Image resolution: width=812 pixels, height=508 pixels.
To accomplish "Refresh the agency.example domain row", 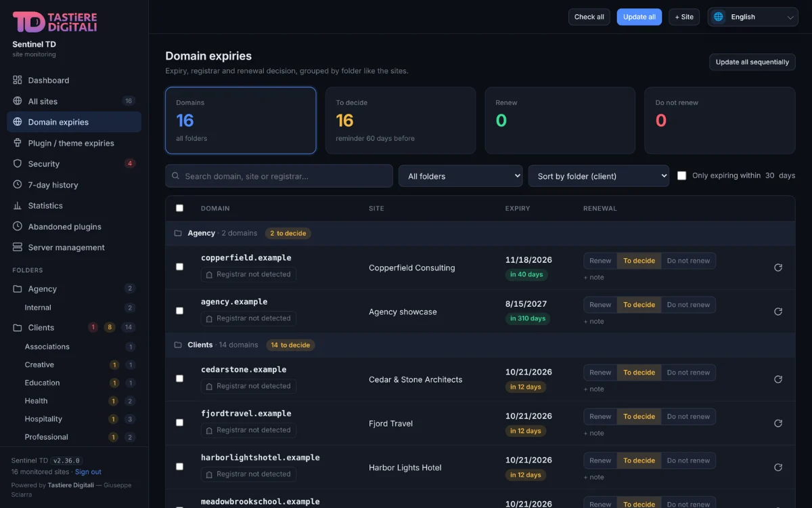I will pyautogui.click(x=778, y=312).
